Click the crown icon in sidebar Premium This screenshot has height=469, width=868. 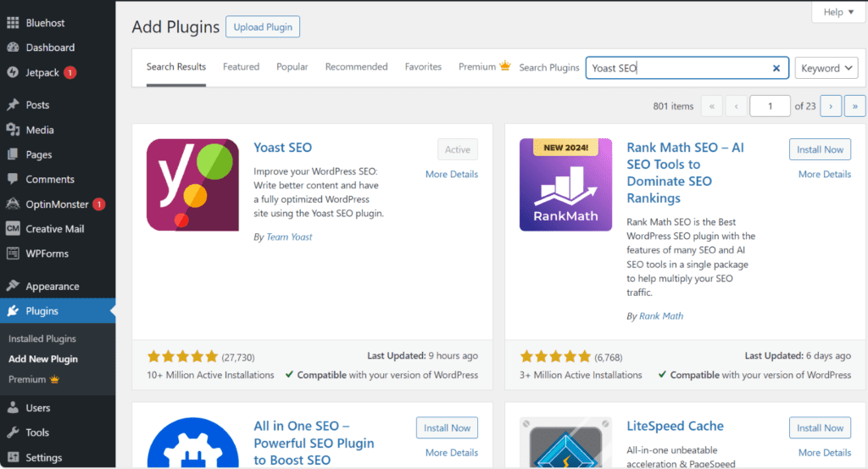click(x=54, y=379)
